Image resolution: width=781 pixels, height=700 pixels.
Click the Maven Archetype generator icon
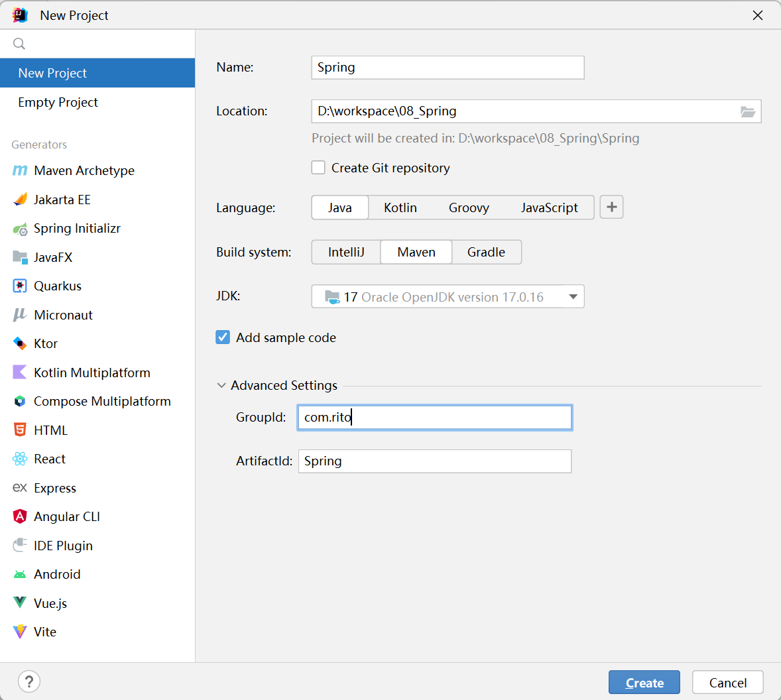pyautogui.click(x=20, y=171)
